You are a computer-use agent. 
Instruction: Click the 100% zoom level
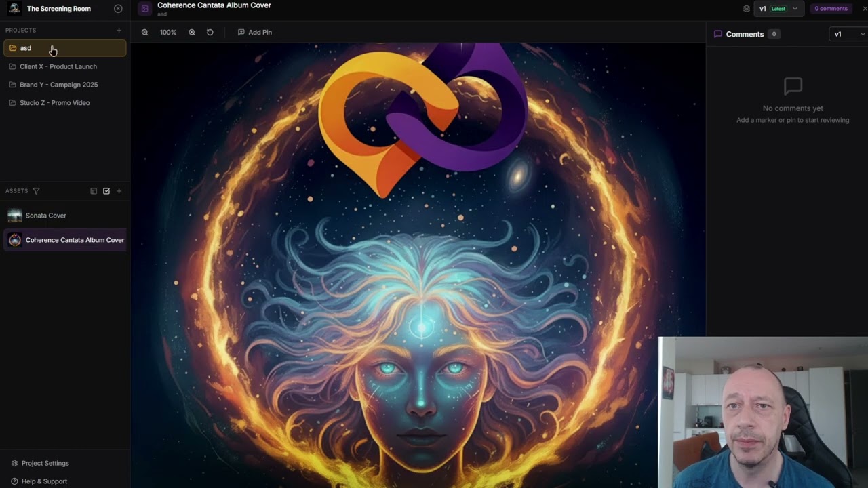click(x=168, y=32)
